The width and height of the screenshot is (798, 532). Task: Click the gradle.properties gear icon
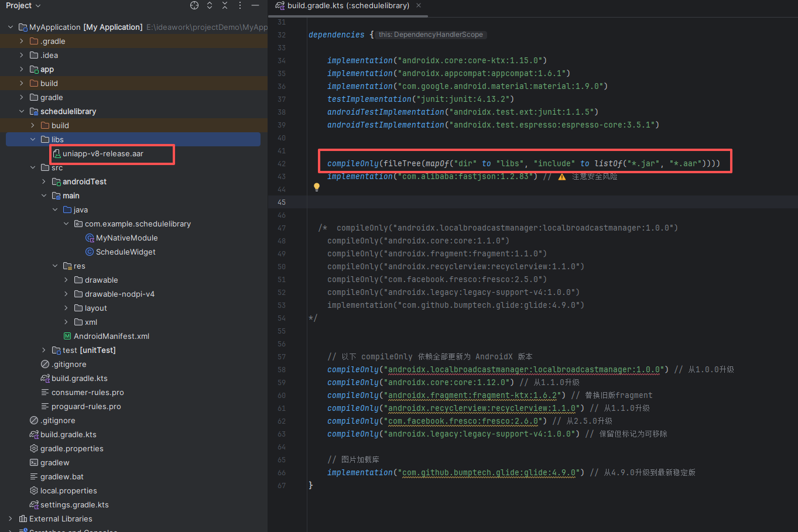[34, 448]
